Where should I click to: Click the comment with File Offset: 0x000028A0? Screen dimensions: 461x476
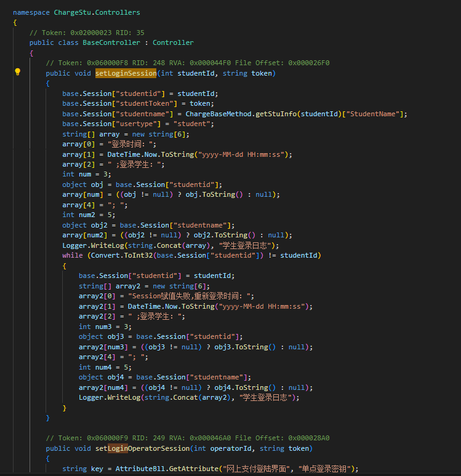pyautogui.click(x=188, y=438)
